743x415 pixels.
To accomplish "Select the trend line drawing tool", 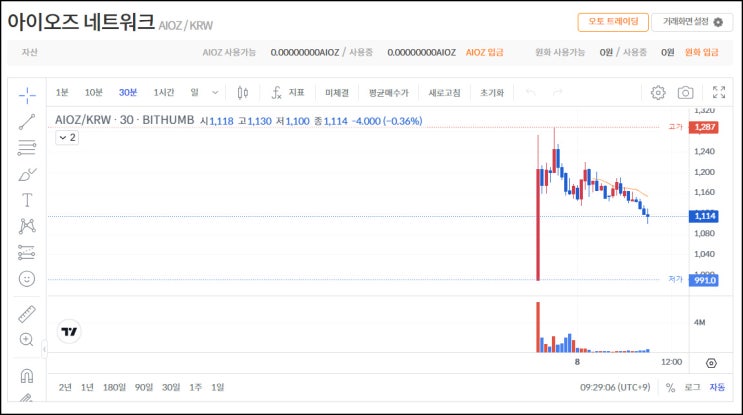I will tap(27, 122).
